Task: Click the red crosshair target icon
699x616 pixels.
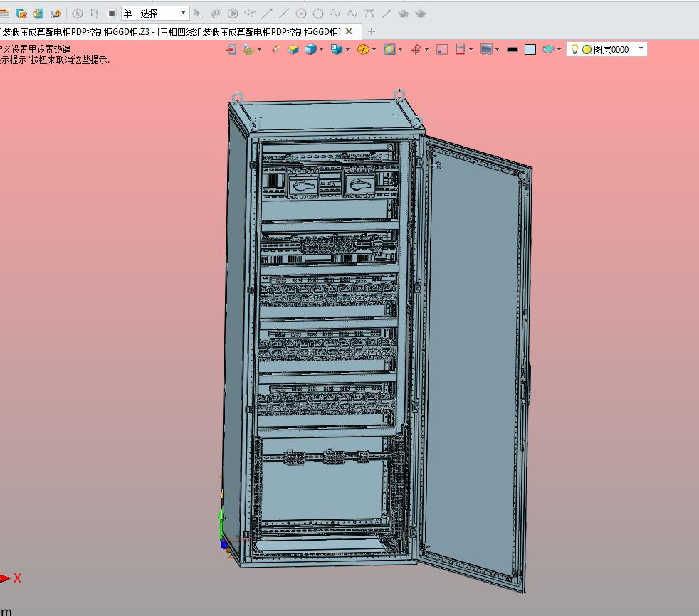Action: pyautogui.click(x=416, y=49)
